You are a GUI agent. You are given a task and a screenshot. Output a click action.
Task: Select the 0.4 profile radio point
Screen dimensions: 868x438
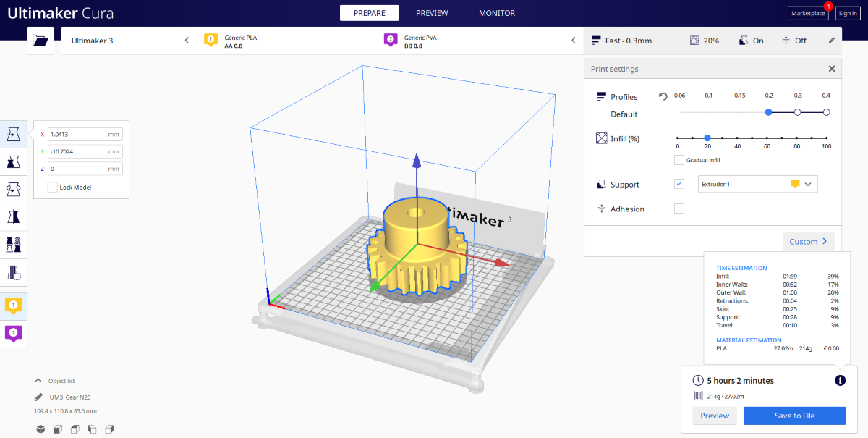[826, 112]
